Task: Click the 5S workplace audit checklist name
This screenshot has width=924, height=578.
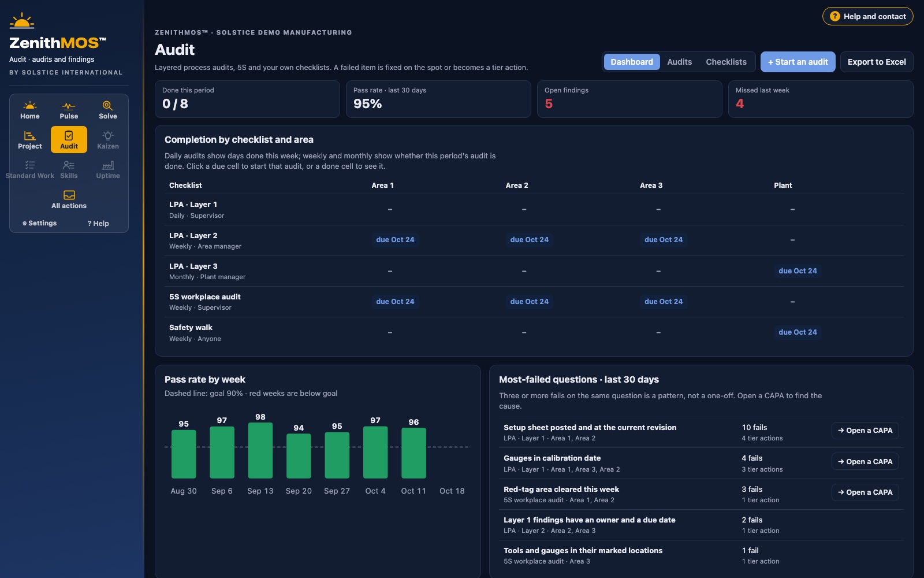Action: pyautogui.click(x=205, y=297)
